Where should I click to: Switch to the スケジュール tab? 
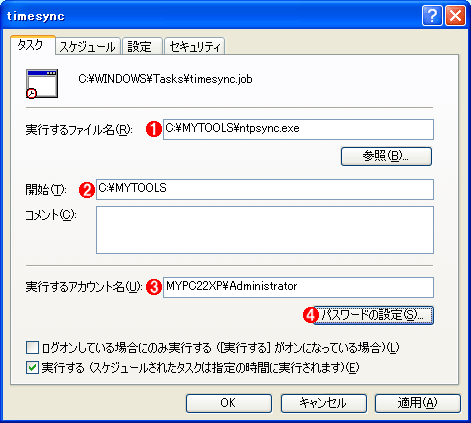[x=88, y=47]
